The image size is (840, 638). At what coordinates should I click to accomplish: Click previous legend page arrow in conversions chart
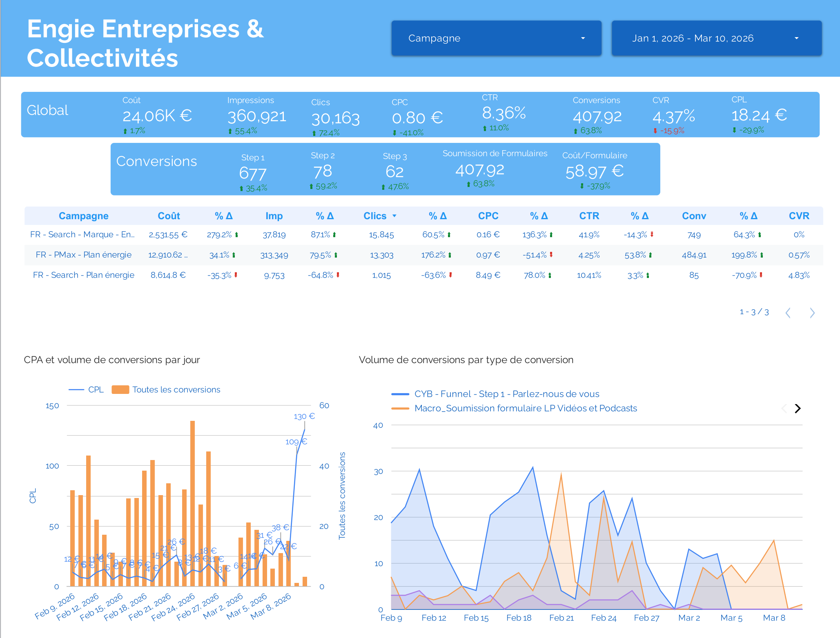[784, 408]
